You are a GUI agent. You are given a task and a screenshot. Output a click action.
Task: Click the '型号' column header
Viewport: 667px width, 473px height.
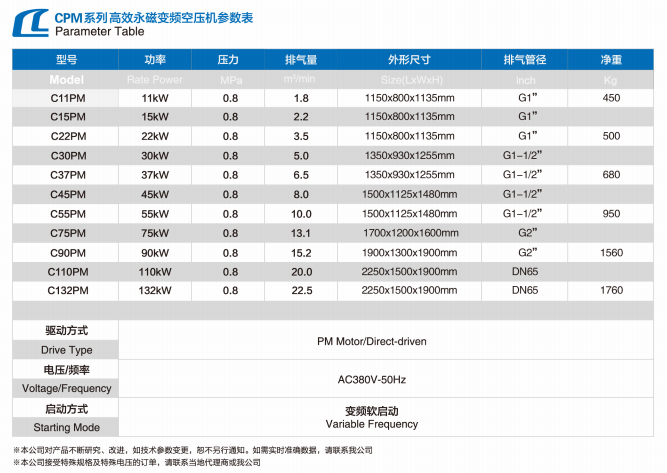[67, 60]
